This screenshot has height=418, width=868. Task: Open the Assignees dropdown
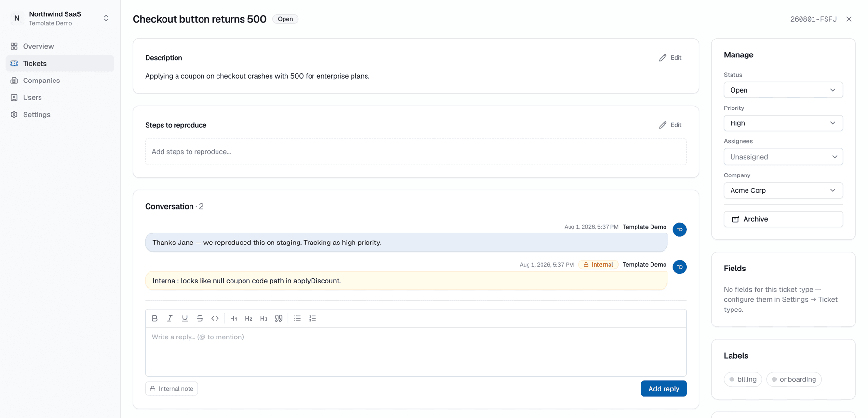(783, 157)
